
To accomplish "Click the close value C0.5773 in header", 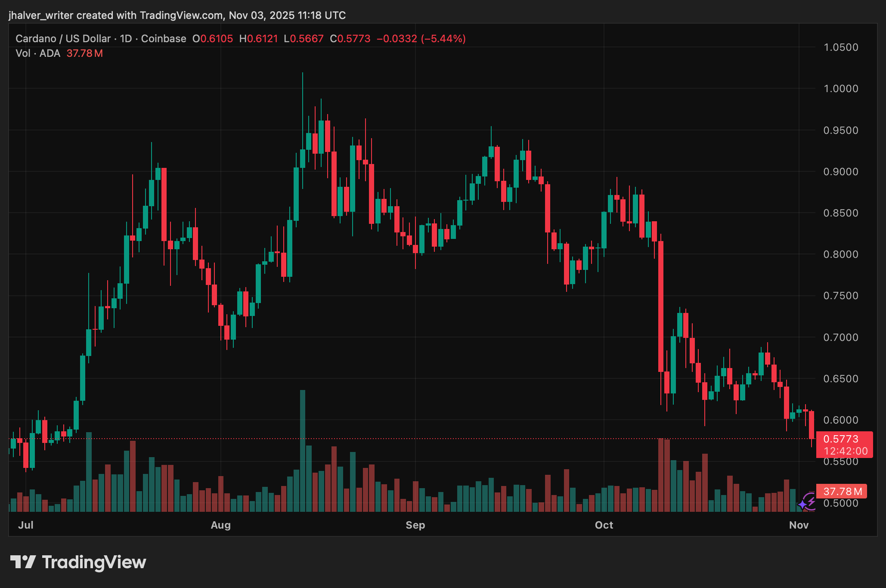I will pos(350,39).
